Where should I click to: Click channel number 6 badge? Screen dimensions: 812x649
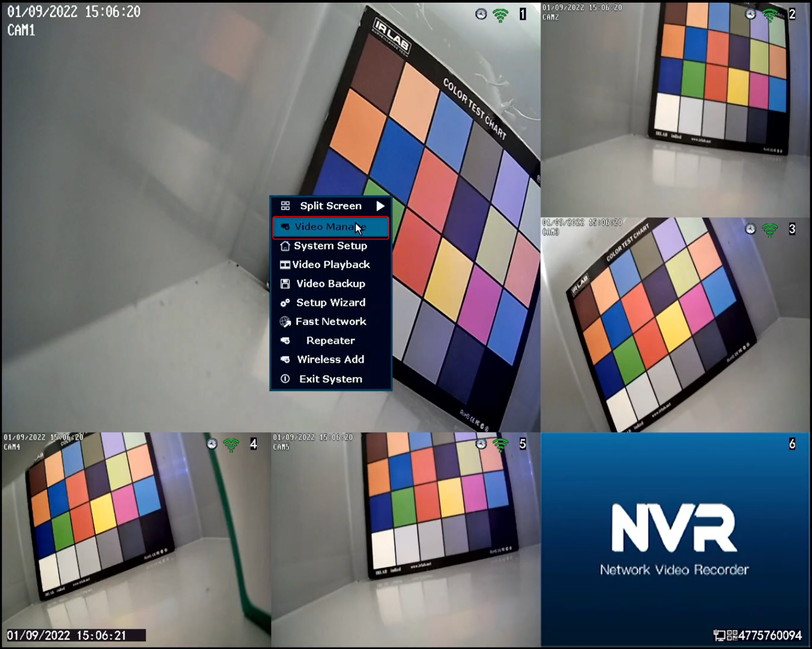(x=792, y=444)
